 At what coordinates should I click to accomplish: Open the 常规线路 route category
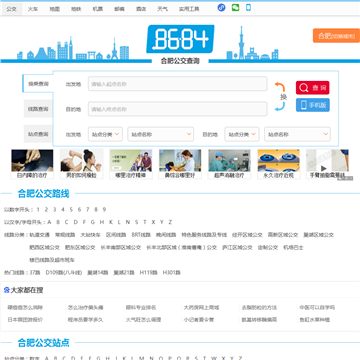pyautogui.click(x=65, y=235)
